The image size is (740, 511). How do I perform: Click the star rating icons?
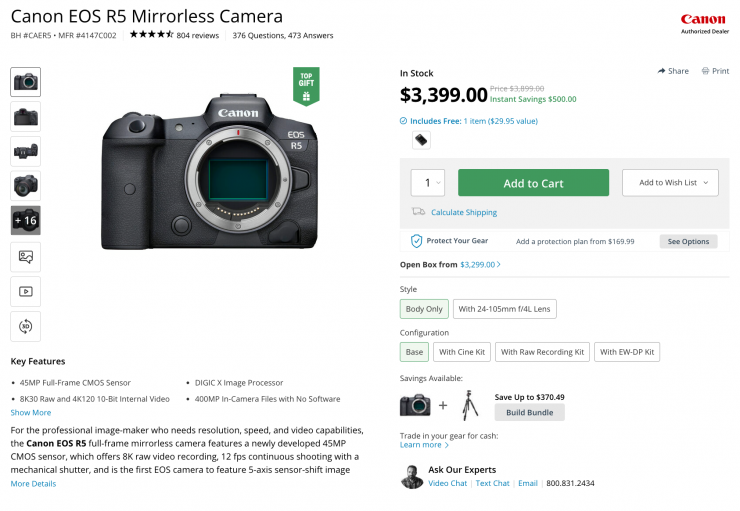coord(151,35)
